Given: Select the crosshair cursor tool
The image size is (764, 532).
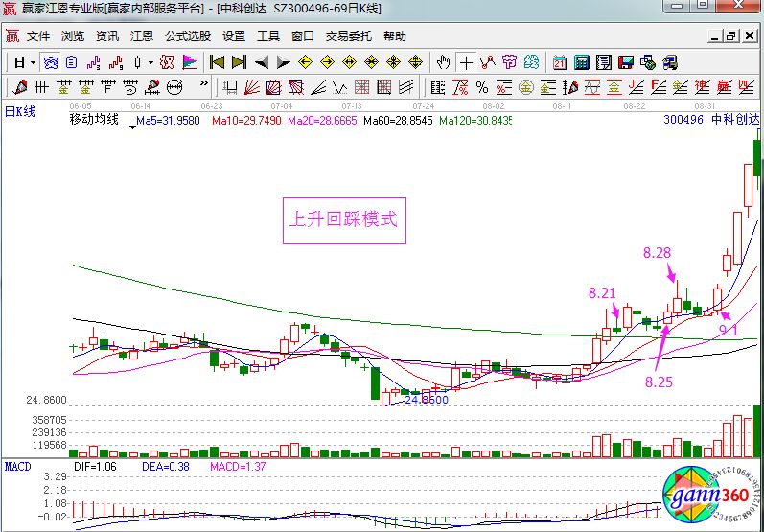Looking at the screenshot, I should (466, 62).
